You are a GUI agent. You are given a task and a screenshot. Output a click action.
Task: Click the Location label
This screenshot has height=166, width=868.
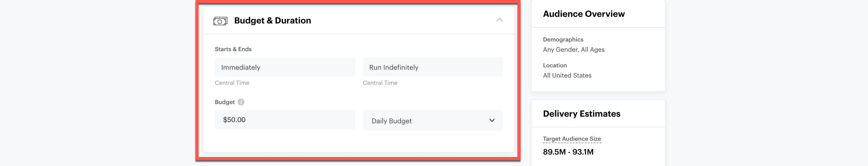pyautogui.click(x=555, y=66)
